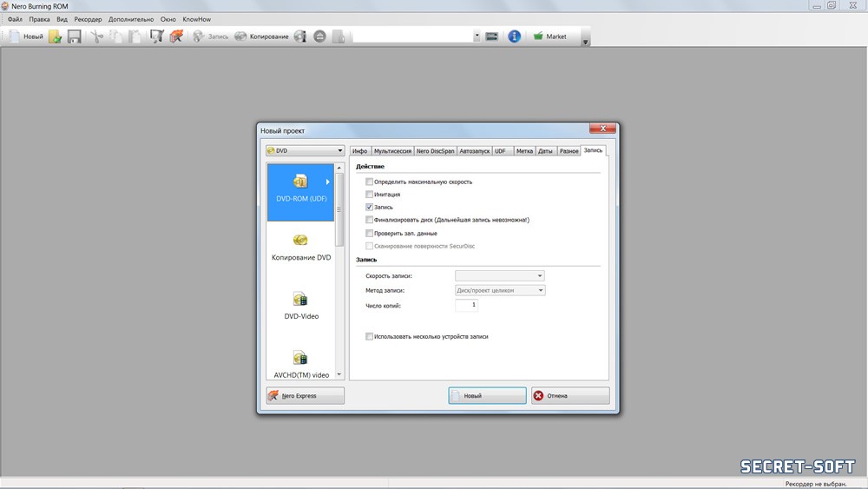Open the Рекордер menu
Screen dimensions: 868x489
(x=88, y=19)
